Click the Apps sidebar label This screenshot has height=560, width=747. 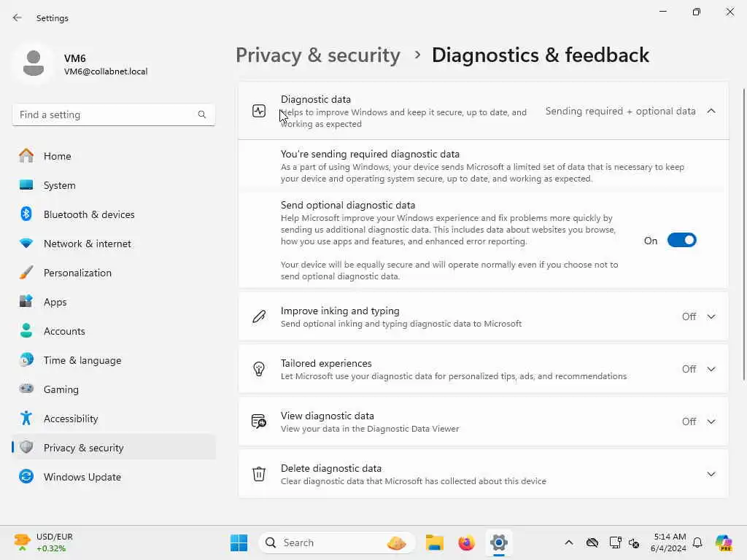55,302
